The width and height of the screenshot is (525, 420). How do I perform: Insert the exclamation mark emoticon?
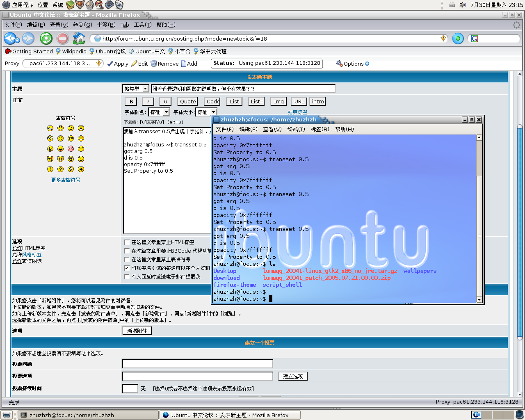pos(50,169)
